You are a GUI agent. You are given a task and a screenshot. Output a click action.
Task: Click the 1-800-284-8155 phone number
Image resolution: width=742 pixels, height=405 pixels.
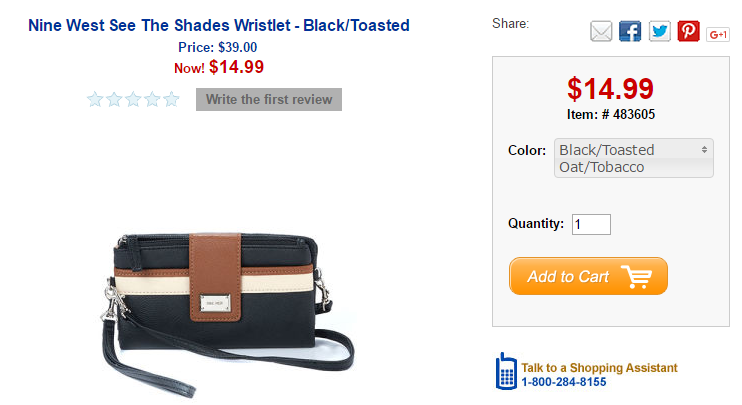564,382
